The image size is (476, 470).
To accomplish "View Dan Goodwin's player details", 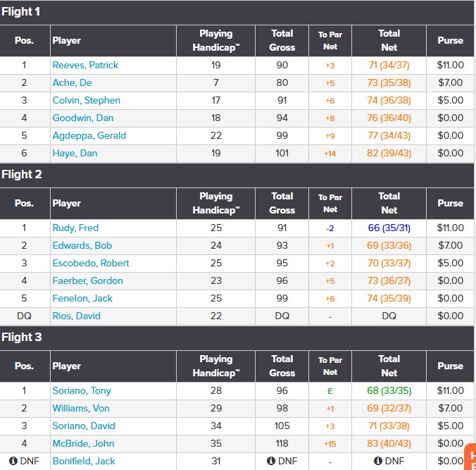I will tap(82, 118).
